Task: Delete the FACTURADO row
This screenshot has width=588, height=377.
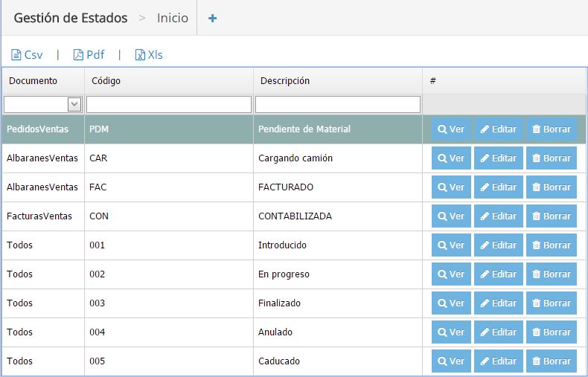Action: (552, 187)
